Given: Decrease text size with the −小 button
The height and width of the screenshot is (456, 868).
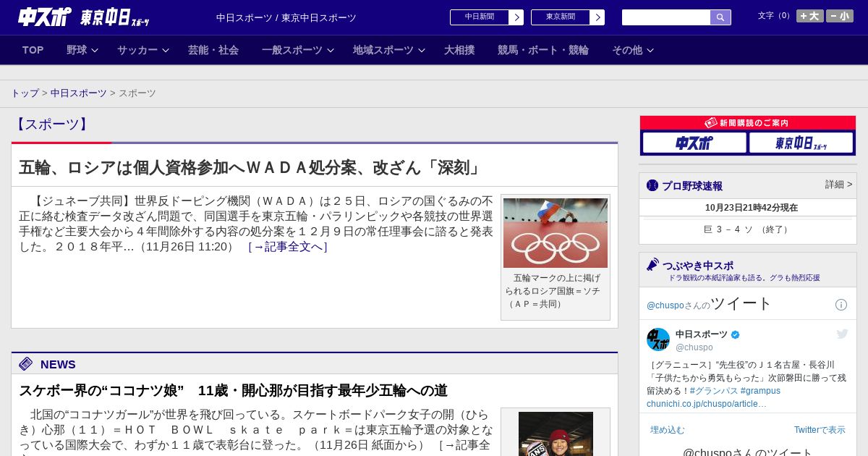Looking at the screenshot, I should click(x=840, y=16).
